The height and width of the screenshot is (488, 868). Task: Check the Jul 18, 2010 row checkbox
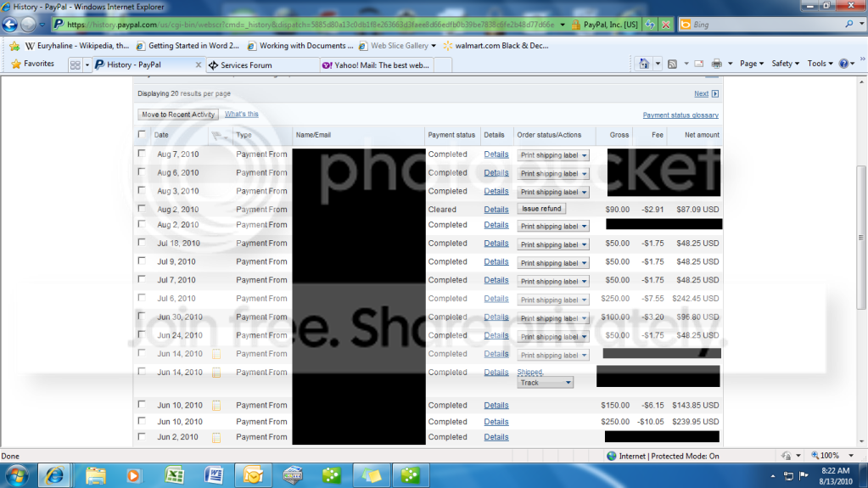tap(142, 242)
